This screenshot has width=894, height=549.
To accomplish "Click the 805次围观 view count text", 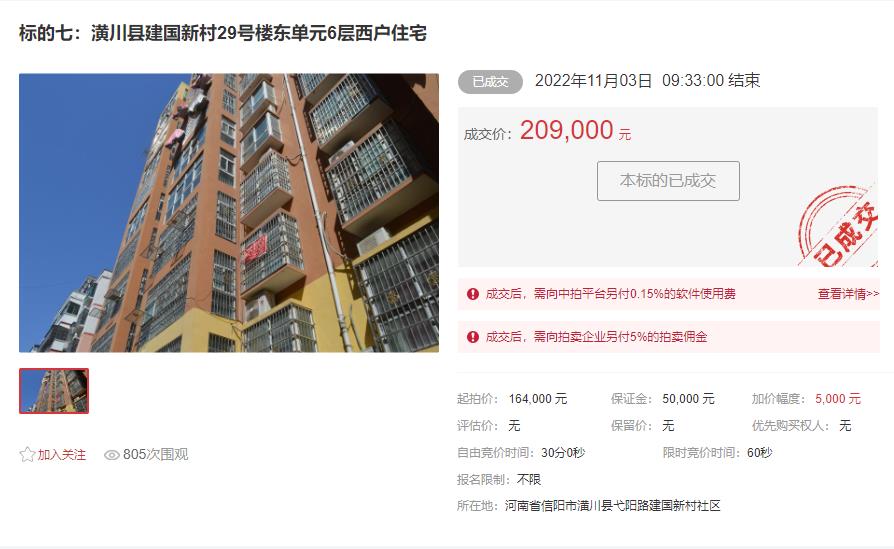I will 156,454.
